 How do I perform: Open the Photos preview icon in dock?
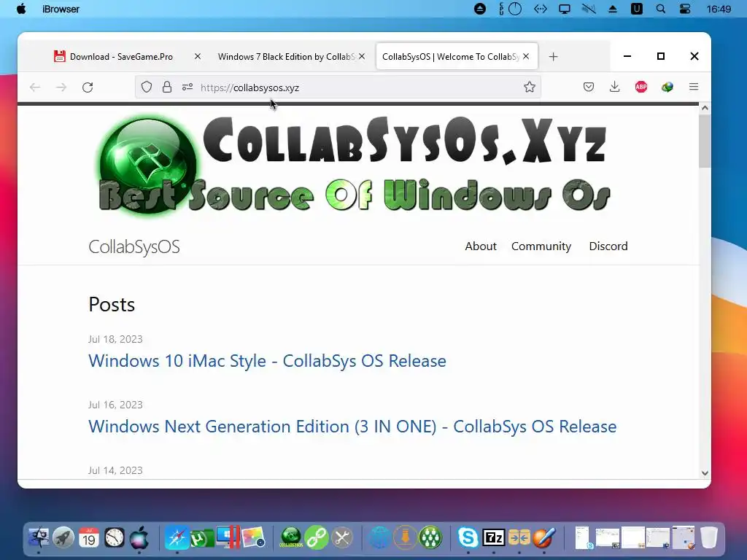253,537
